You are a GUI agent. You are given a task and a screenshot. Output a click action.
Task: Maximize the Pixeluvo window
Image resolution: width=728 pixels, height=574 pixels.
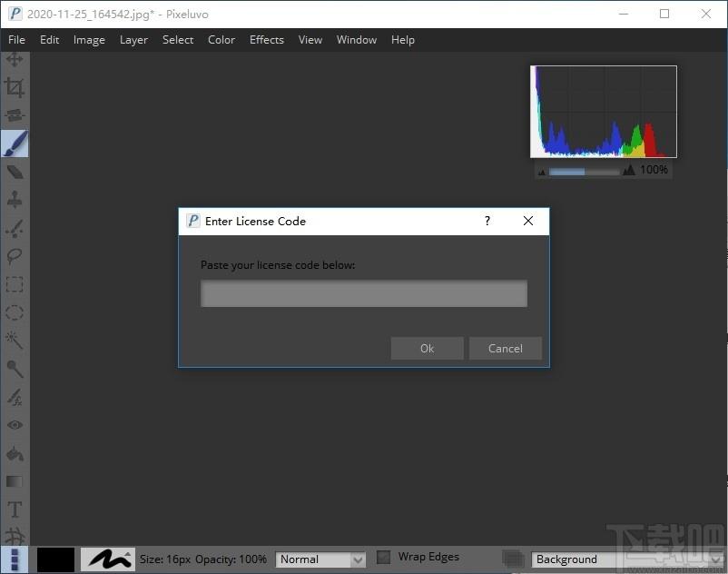pyautogui.click(x=664, y=14)
